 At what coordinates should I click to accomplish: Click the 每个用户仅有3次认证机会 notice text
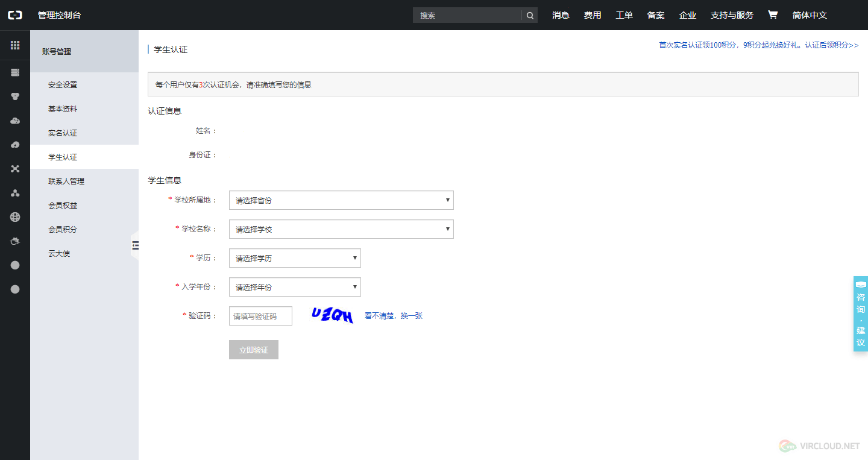tap(233, 85)
